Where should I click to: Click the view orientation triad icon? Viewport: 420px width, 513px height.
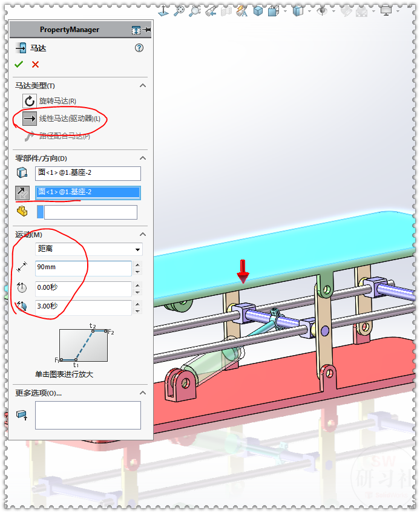[163, 11]
